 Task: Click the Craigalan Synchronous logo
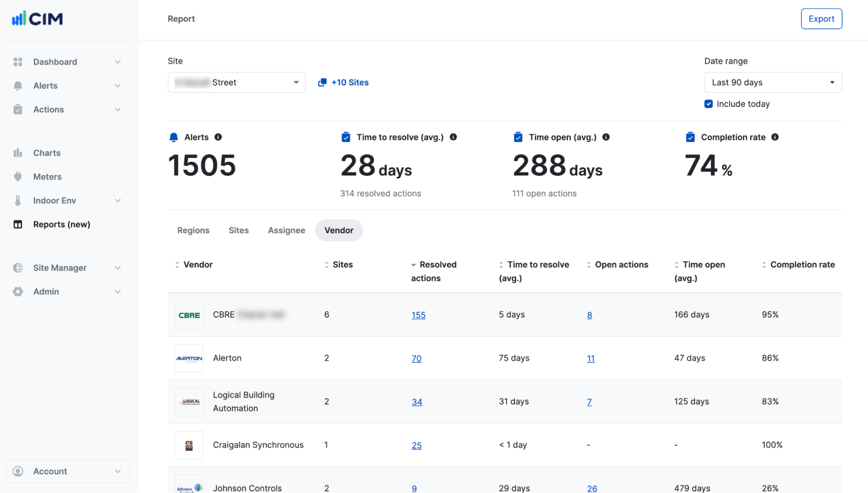click(x=189, y=445)
